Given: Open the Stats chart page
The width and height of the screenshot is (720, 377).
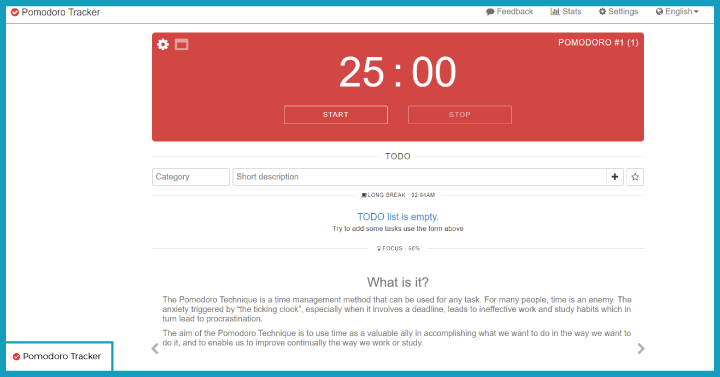Looking at the screenshot, I should coord(566,11).
